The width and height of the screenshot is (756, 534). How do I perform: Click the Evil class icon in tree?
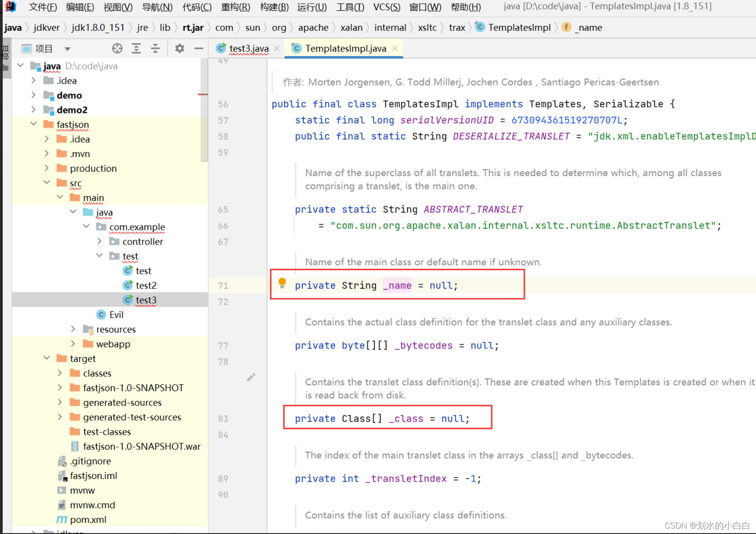click(102, 314)
